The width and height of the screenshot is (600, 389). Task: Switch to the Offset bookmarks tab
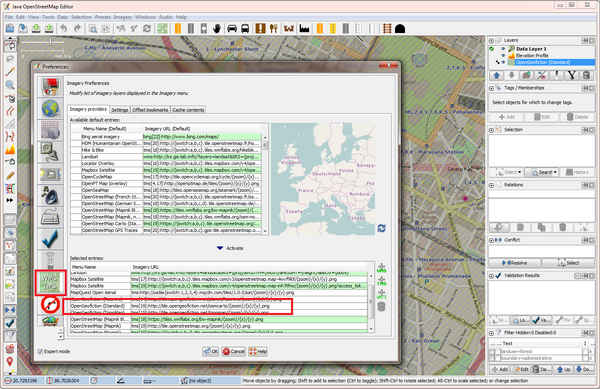150,110
